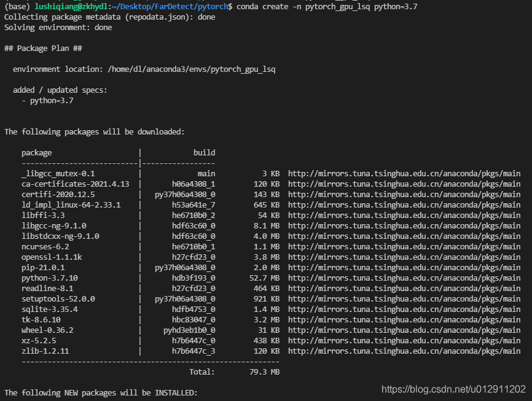Click the mirror URL beside zlib-1.2.11
532x401 pixels.
pos(404,351)
